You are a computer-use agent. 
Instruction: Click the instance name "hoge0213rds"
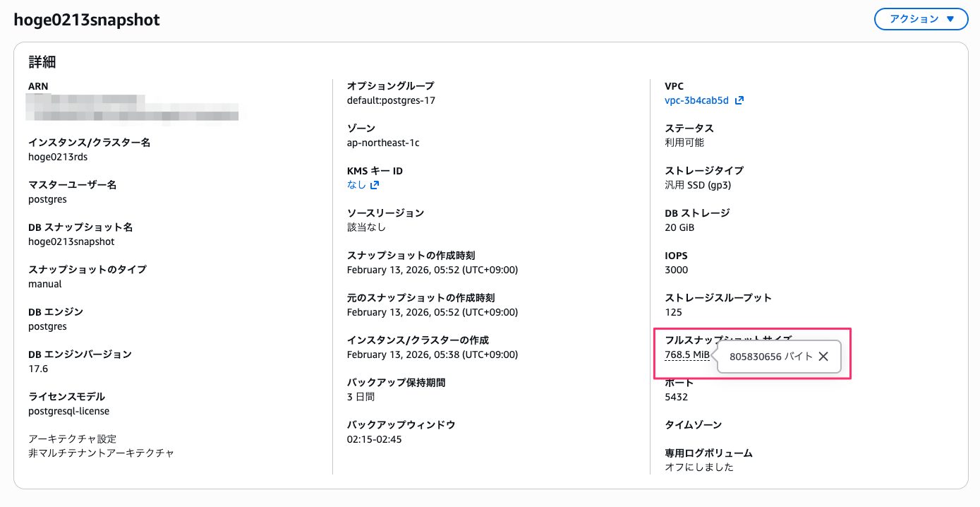click(x=58, y=157)
